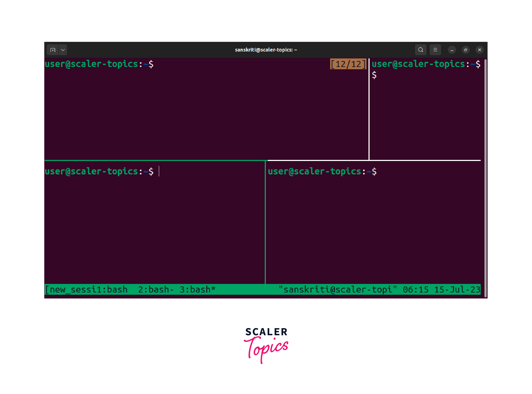532x394 pixels.
Task: Click the new tab icon in titlebar
Action: [53, 50]
